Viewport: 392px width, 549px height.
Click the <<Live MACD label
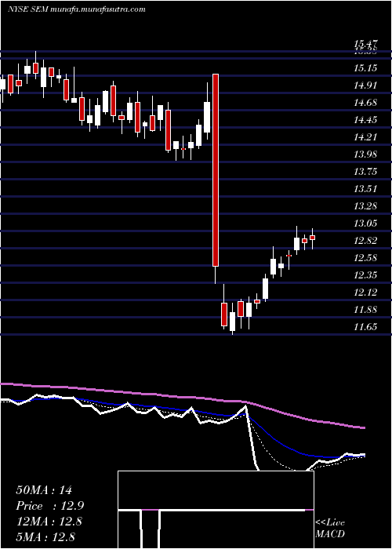(x=330, y=529)
